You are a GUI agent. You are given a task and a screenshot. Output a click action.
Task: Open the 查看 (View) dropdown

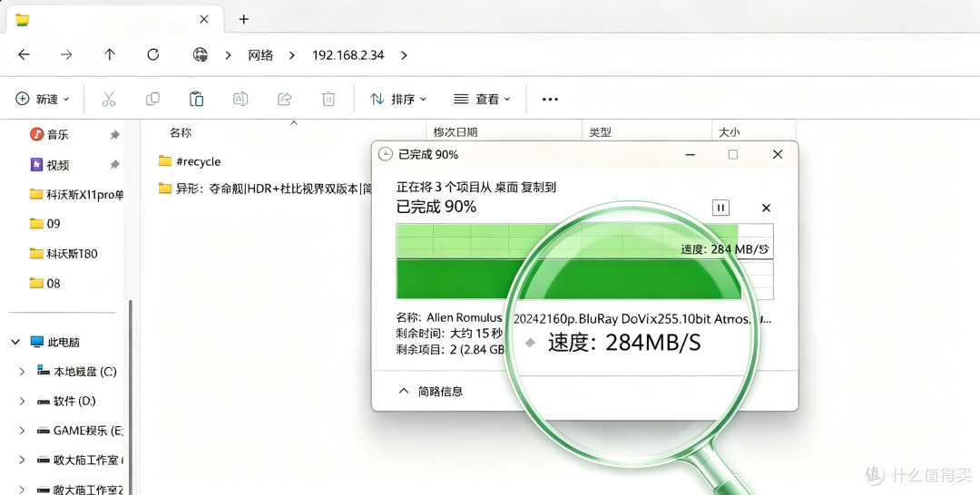click(482, 99)
